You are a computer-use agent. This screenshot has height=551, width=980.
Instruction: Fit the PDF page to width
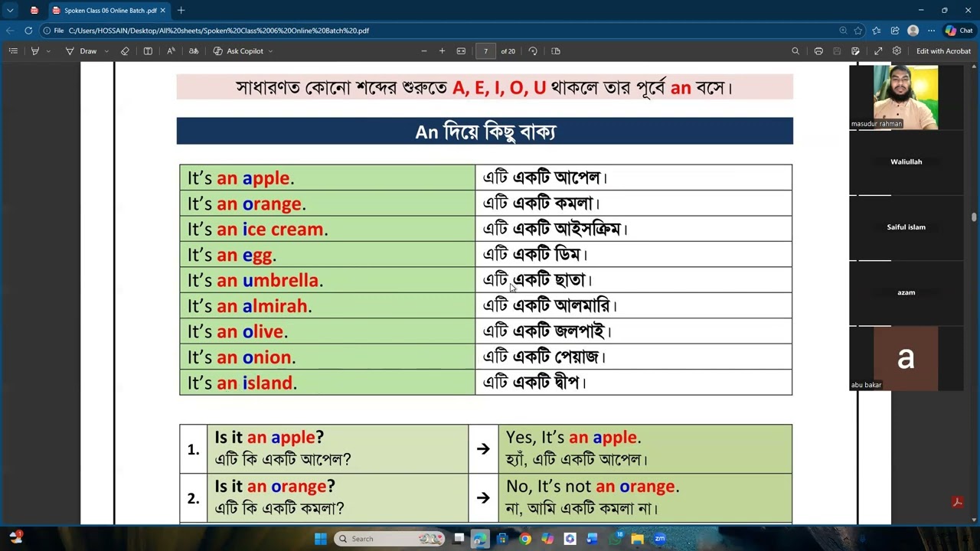pos(461,51)
